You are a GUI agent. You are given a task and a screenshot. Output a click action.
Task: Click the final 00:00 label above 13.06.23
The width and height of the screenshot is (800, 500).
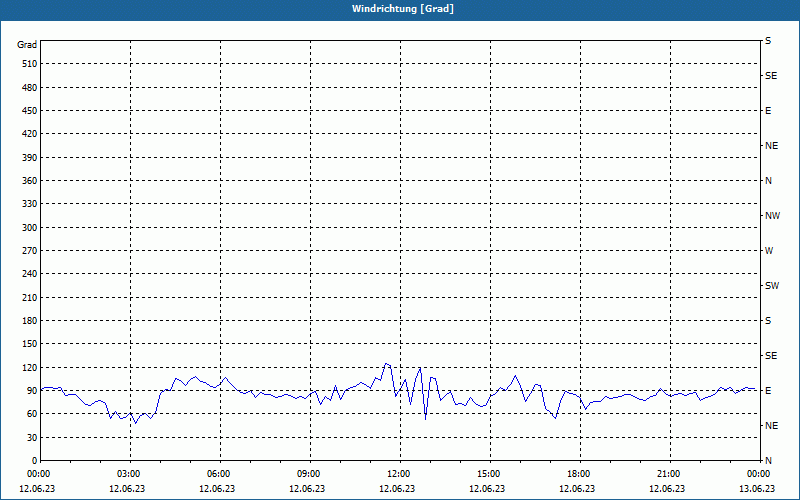758,474
